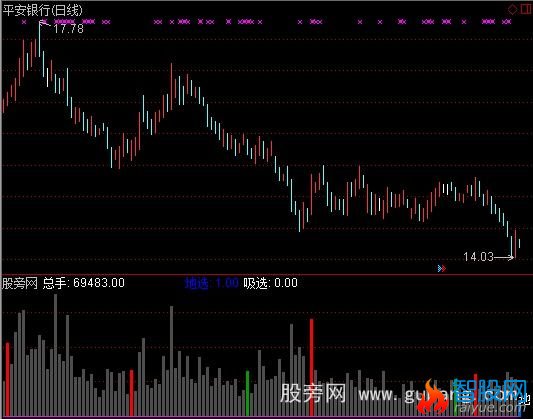Click the 股旁网 indicator name label
Screen dimensions: 533x419
(20, 283)
